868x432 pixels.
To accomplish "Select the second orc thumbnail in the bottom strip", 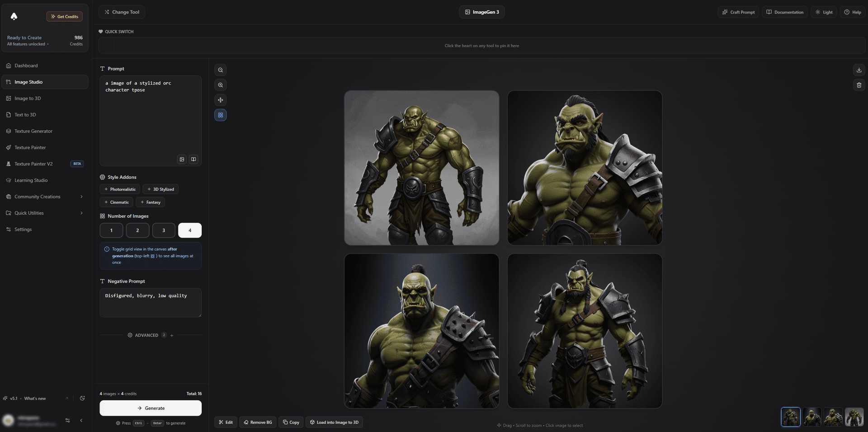I will coord(812,417).
